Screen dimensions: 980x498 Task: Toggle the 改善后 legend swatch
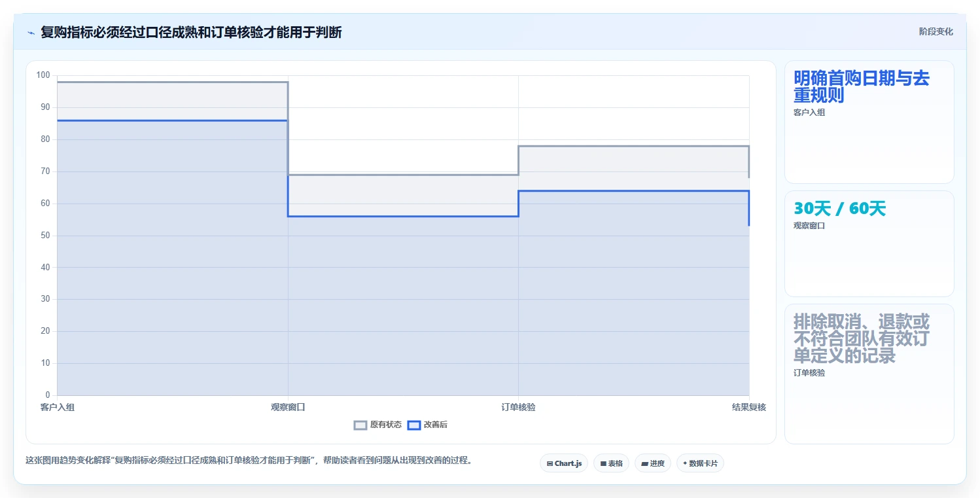tap(413, 425)
